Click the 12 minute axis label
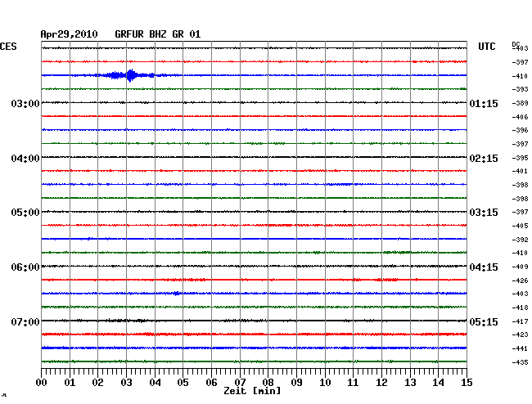The height and width of the screenshot is (404, 532). pos(381,383)
